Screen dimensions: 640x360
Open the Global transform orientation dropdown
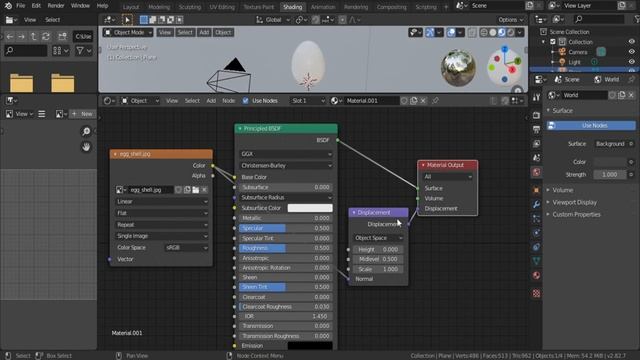coord(273,20)
